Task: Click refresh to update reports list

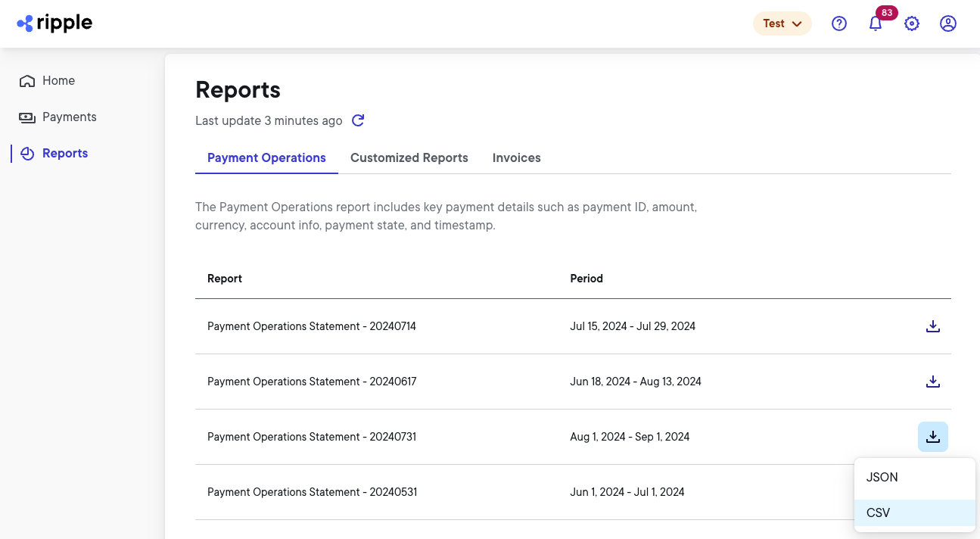Action: (357, 120)
